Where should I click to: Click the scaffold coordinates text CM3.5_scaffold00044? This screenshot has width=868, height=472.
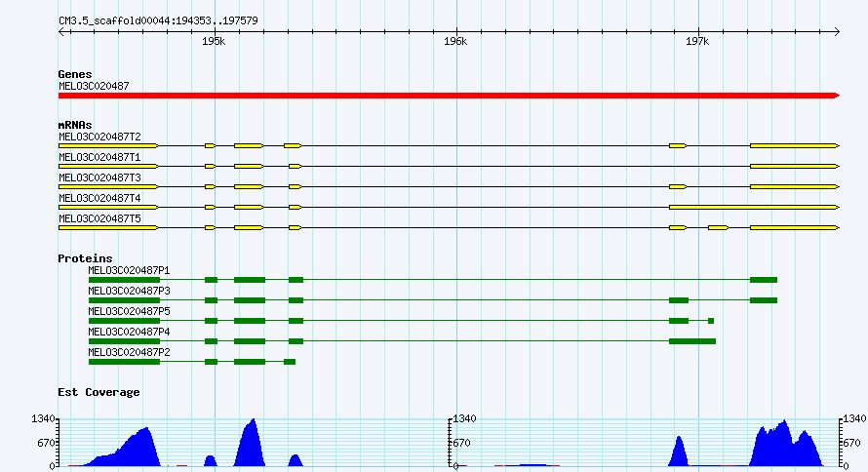pyautogui.click(x=158, y=21)
